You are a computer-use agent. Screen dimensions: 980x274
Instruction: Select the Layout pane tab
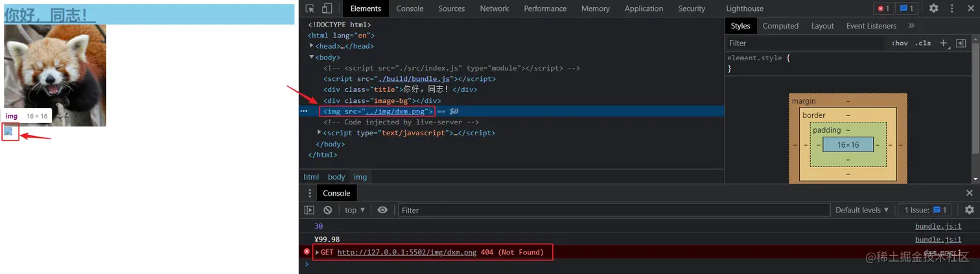[822, 26]
